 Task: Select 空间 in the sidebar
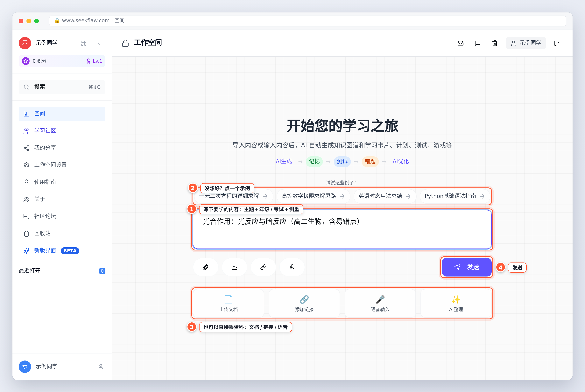[x=62, y=114]
